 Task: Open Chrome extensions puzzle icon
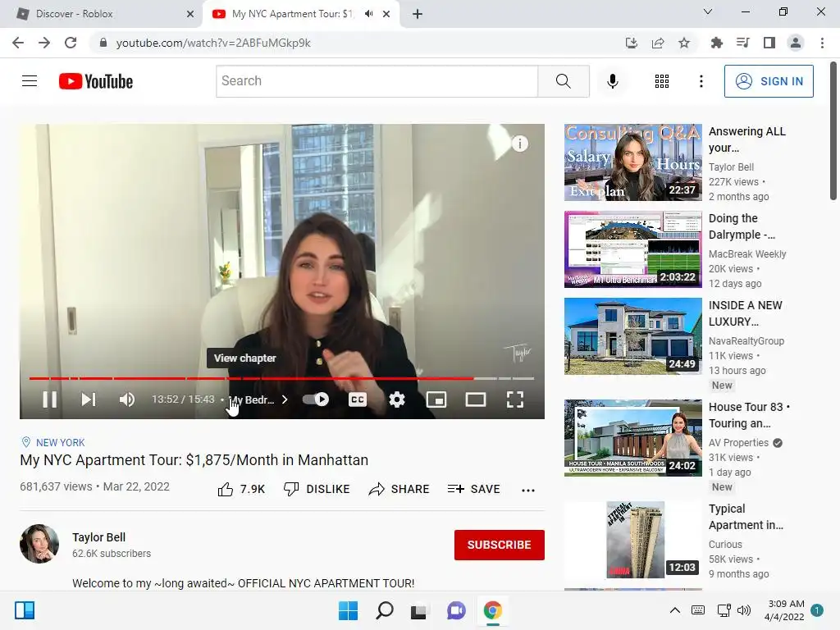[717, 43]
